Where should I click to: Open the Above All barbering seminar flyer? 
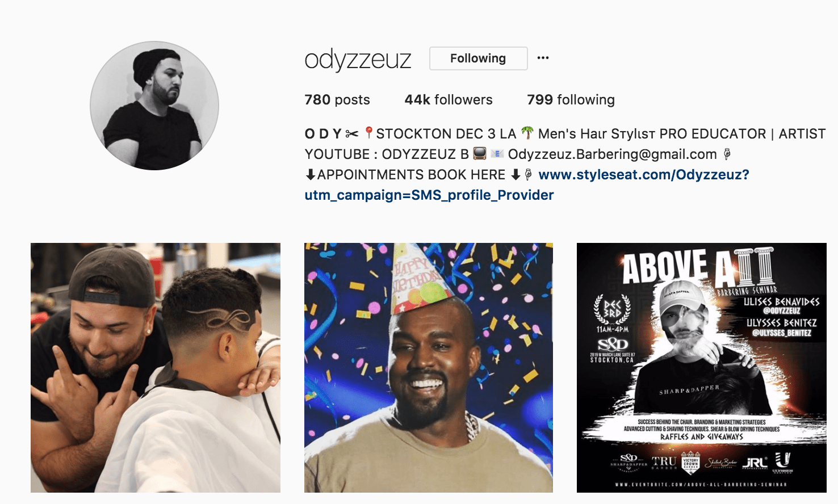(x=702, y=368)
